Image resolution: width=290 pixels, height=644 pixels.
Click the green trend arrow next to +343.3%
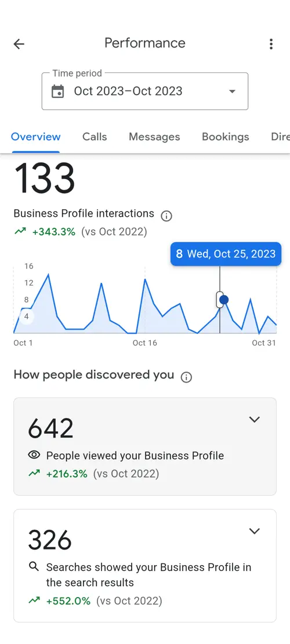pyautogui.click(x=20, y=232)
